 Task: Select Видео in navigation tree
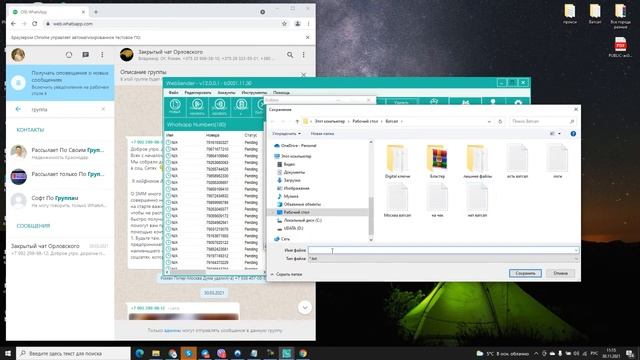[289, 164]
